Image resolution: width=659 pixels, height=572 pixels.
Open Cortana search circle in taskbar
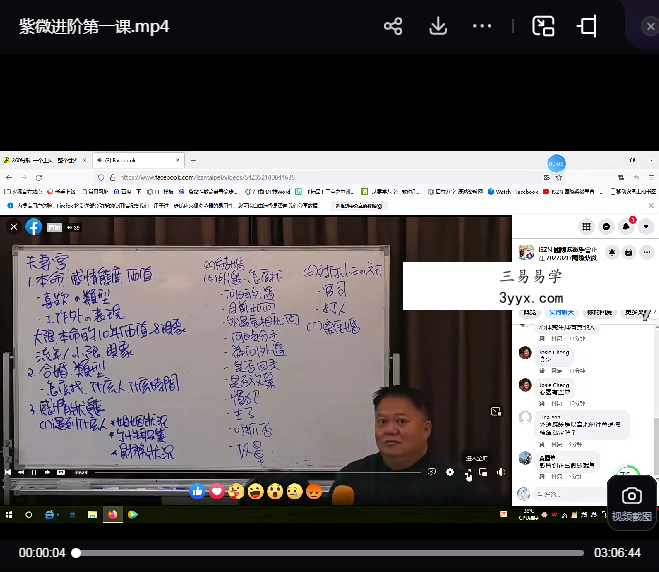[x=29, y=514]
